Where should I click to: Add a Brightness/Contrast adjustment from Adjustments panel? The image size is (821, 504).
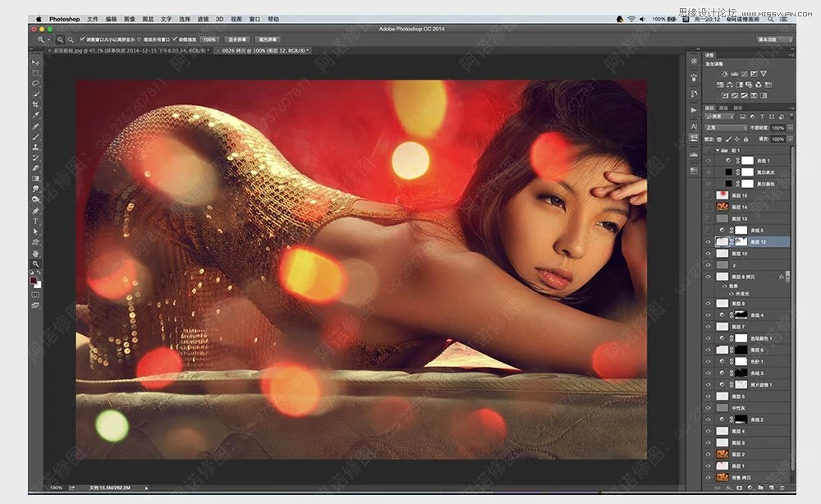coord(724,74)
